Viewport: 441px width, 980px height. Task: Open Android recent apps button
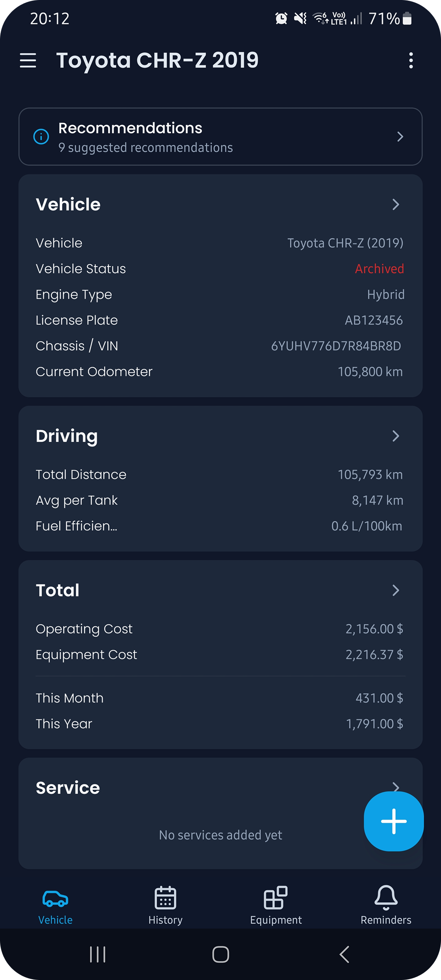tap(97, 954)
